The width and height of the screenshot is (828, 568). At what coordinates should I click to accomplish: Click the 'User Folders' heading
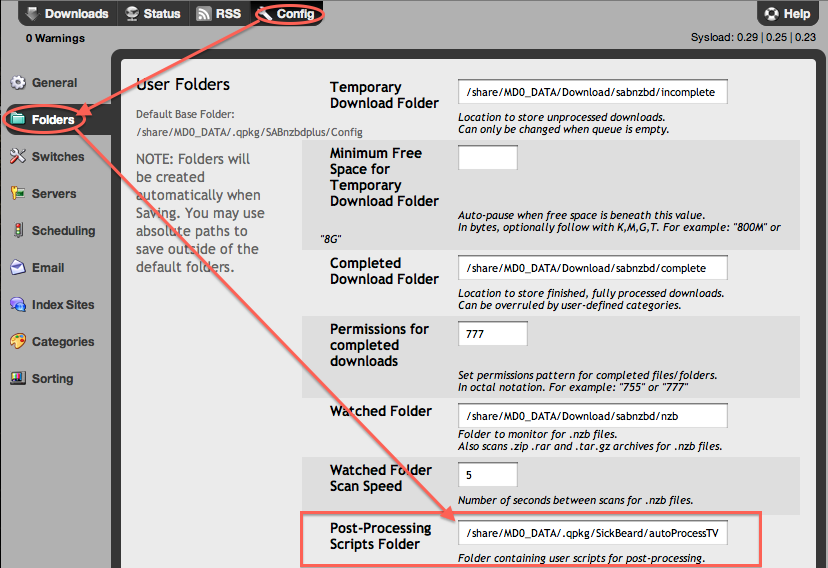pyautogui.click(x=183, y=84)
